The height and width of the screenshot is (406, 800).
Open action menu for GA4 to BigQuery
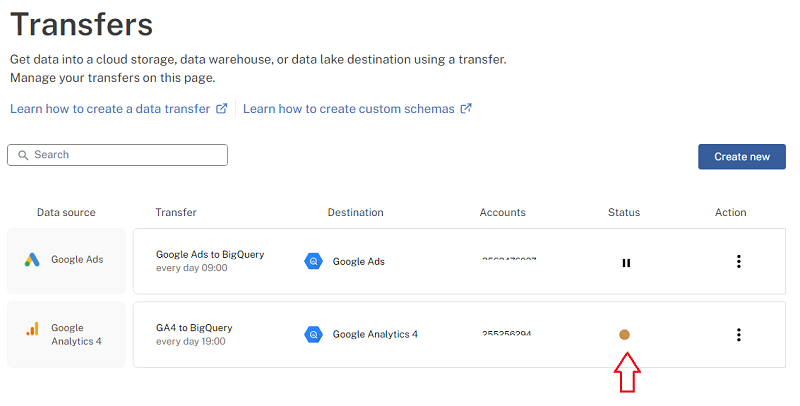click(x=738, y=335)
